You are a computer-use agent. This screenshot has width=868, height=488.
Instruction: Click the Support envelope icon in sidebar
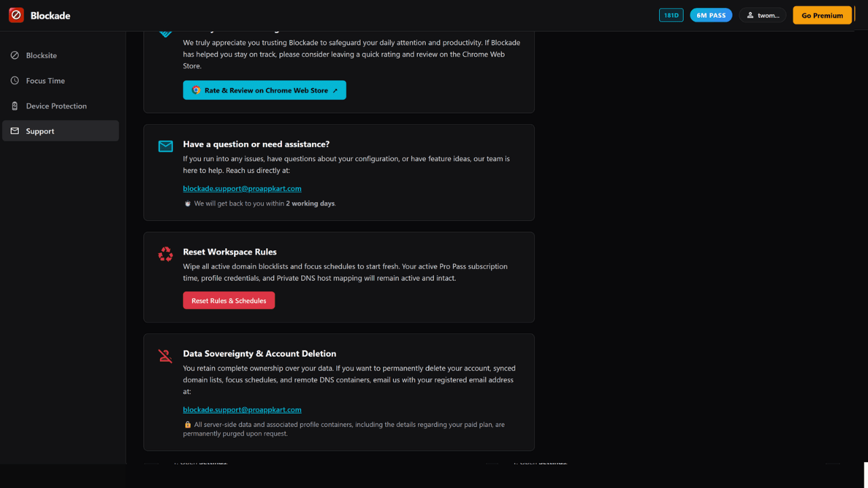15,131
